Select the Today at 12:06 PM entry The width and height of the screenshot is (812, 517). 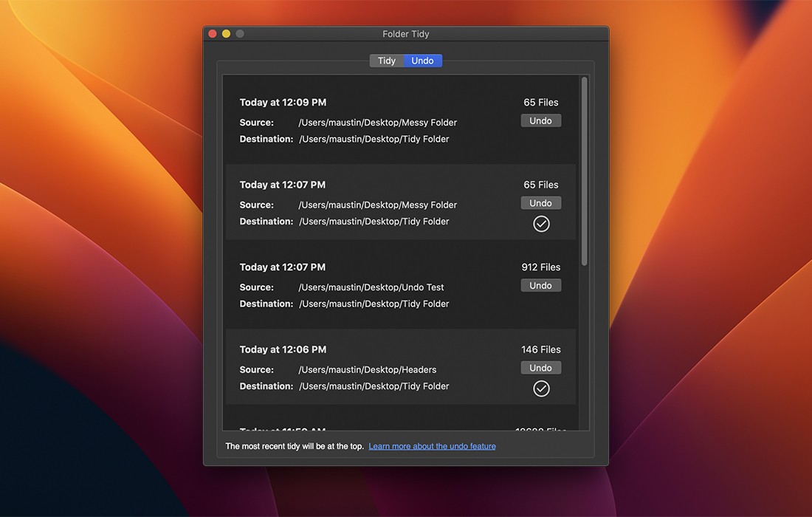pos(283,349)
